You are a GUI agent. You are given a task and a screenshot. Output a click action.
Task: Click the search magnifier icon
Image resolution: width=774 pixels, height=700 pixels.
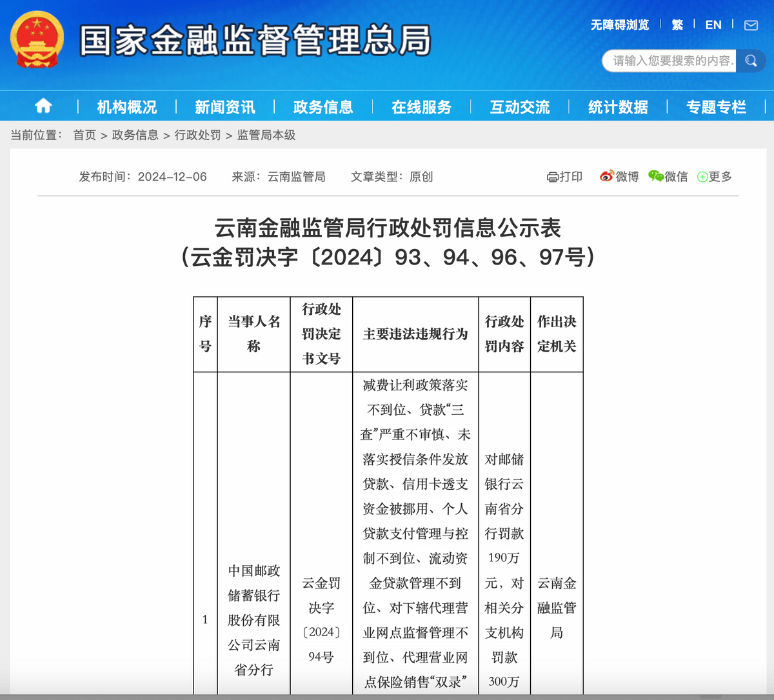coord(750,61)
